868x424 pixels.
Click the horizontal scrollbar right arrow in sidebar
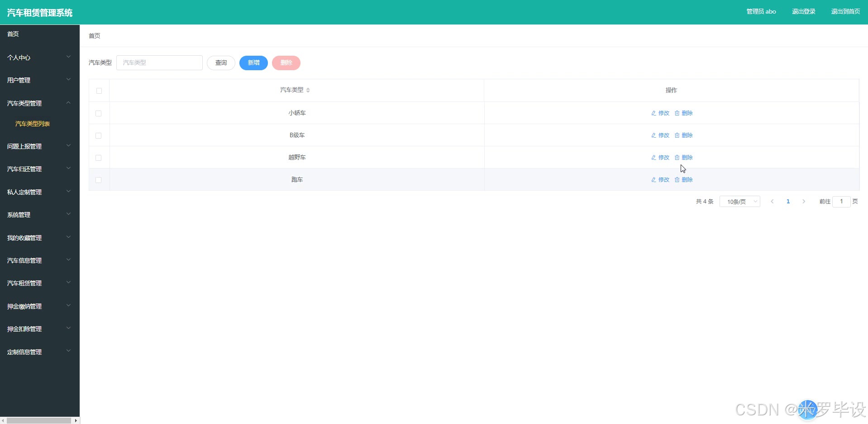point(76,420)
